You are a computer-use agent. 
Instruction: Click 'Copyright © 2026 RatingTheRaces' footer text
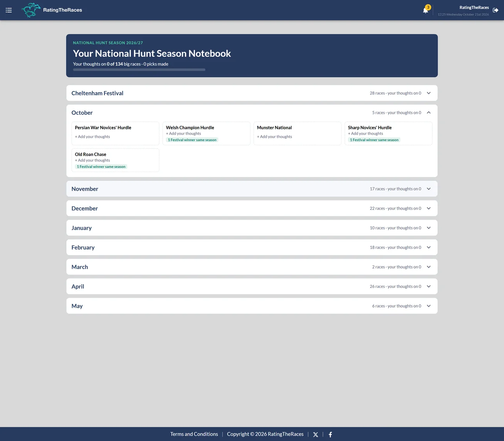point(265,434)
